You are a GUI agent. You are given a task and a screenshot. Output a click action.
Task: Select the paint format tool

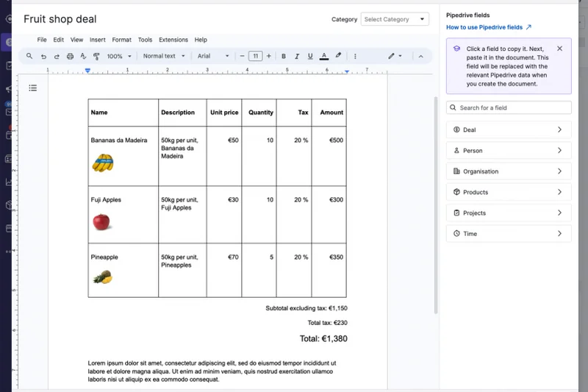tap(96, 56)
